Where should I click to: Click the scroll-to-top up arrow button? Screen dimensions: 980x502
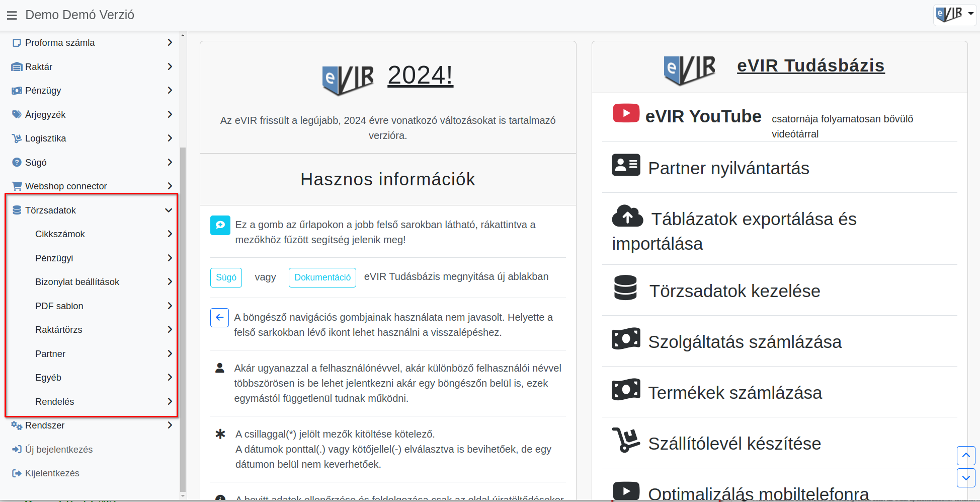[966, 456]
